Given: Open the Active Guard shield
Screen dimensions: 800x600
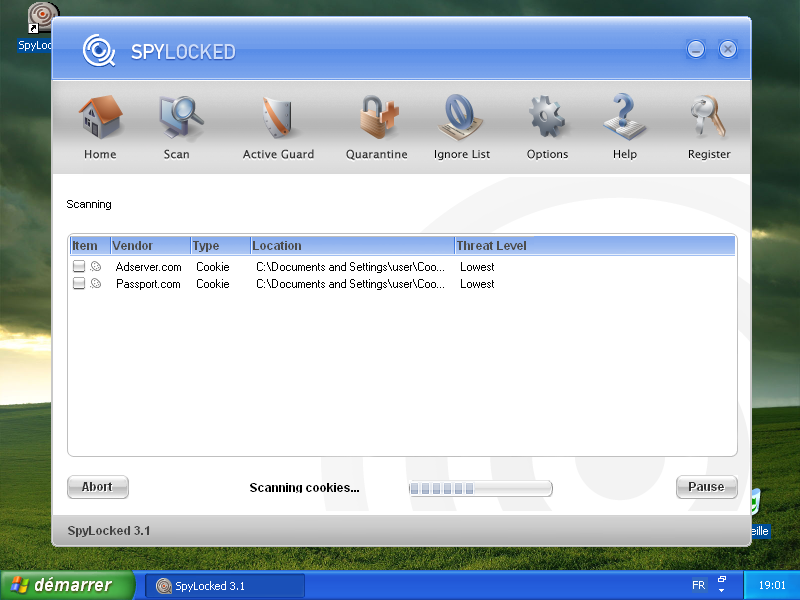Looking at the screenshot, I should pos(278,128).
